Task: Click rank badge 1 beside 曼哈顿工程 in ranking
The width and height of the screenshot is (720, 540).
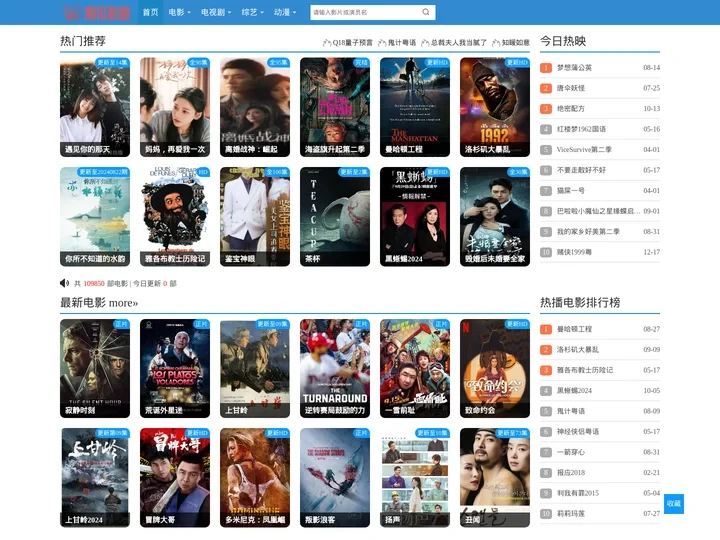Action: (546, 329)
